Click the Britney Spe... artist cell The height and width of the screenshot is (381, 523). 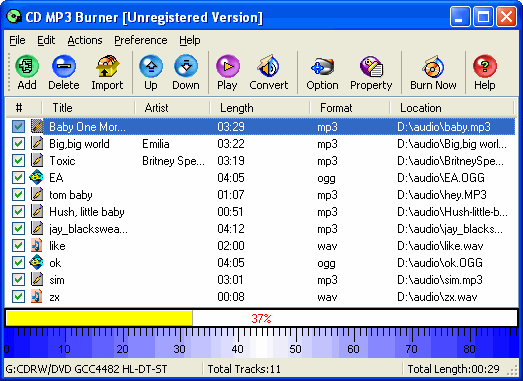173,161
